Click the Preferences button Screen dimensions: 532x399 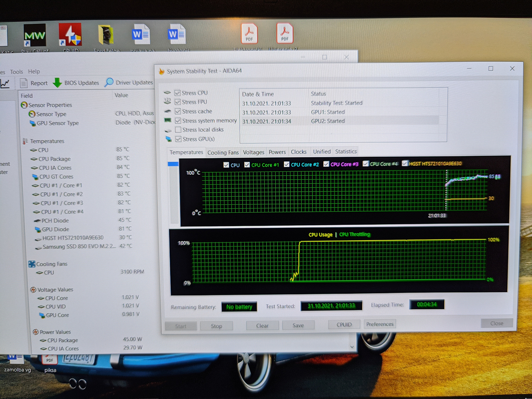(x=380, y=324)
